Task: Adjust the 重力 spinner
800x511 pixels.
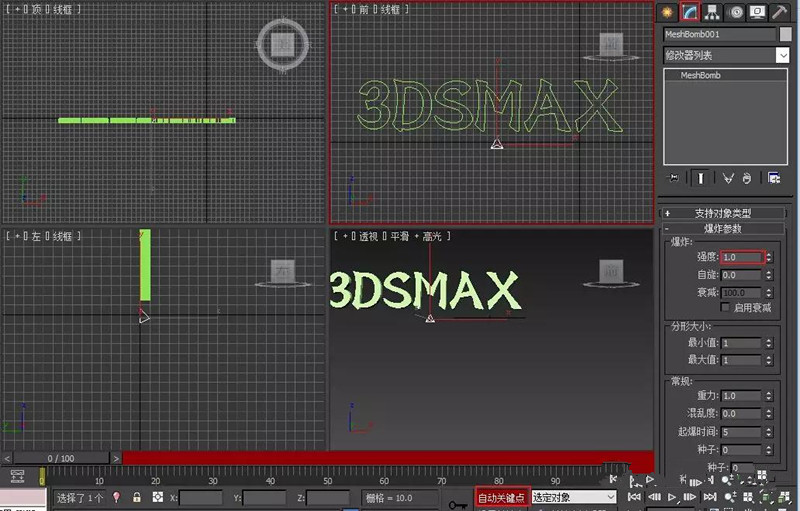Action: [769, 396]
